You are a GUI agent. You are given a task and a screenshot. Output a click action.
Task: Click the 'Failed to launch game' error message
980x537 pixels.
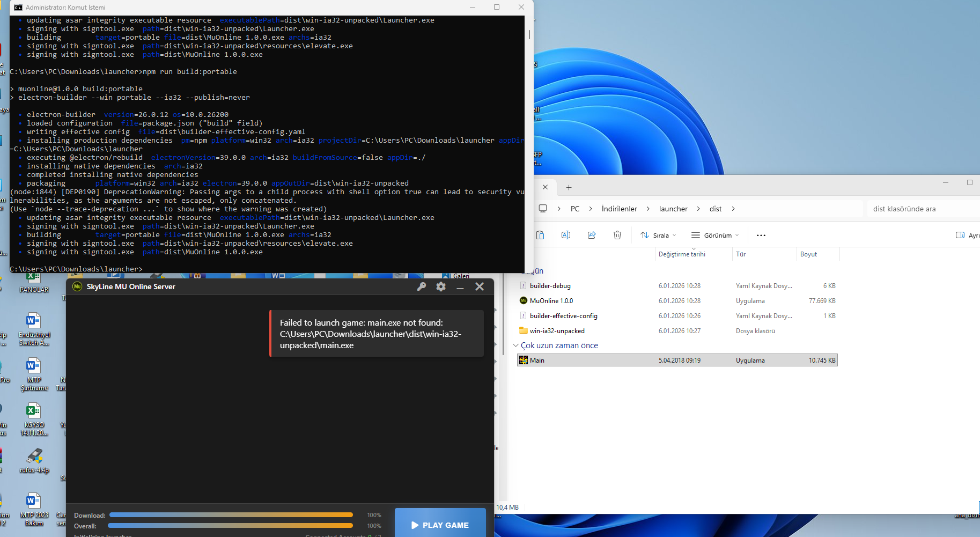[x=377, y=334]
